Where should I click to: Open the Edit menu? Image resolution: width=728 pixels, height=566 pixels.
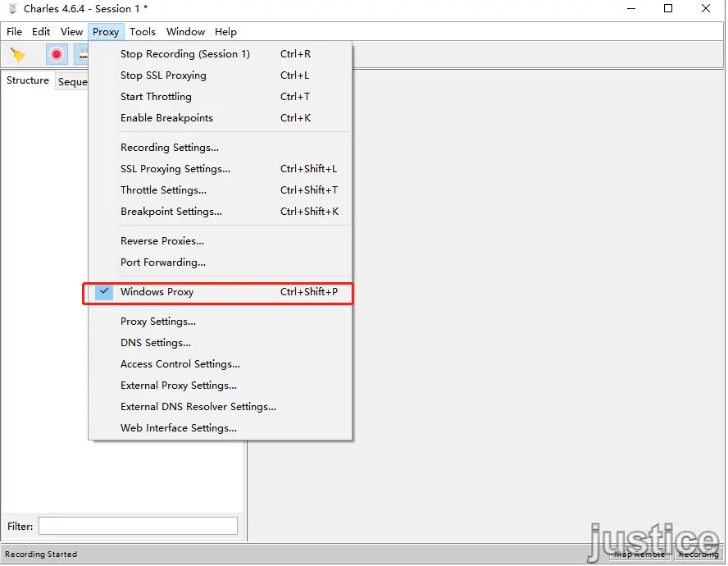(41, 32)
